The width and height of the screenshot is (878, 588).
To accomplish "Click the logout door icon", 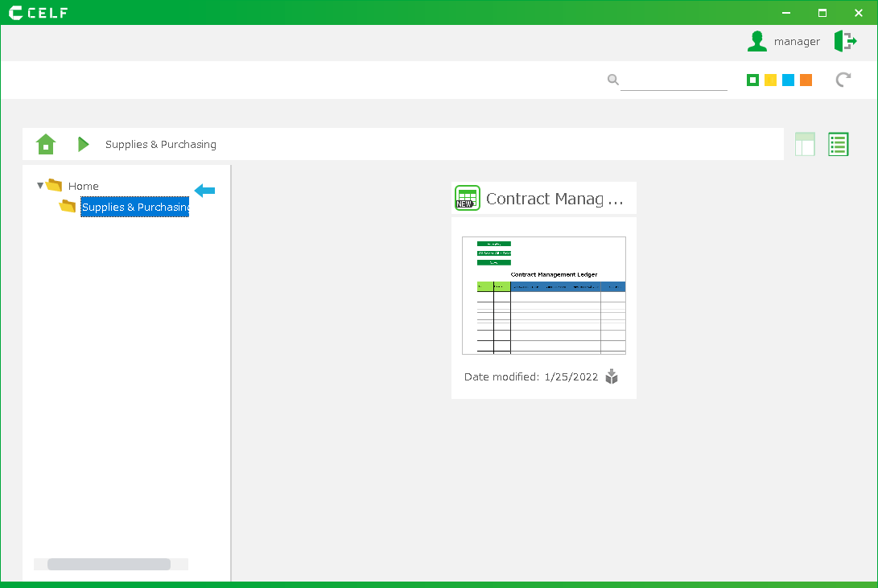I will pos(845,41).
